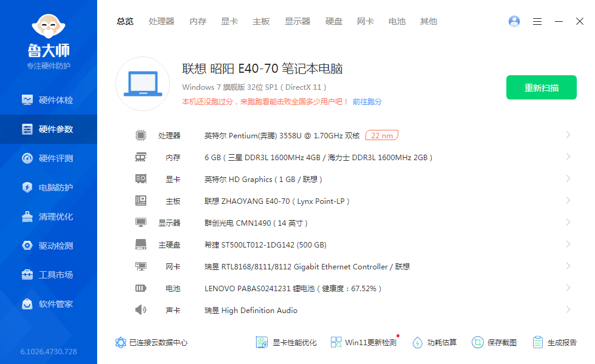The image size is (595, 364).
Task: Expand the 声卡 row chevron
Action: pos(568,310)
